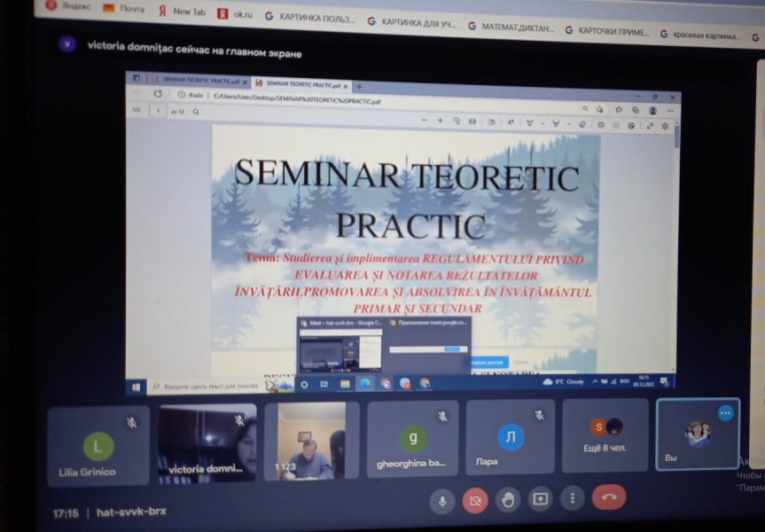
Task: Click the КАРТОЧКИ ПРИМЕ... bookmark
Action: tap(607, 31)
